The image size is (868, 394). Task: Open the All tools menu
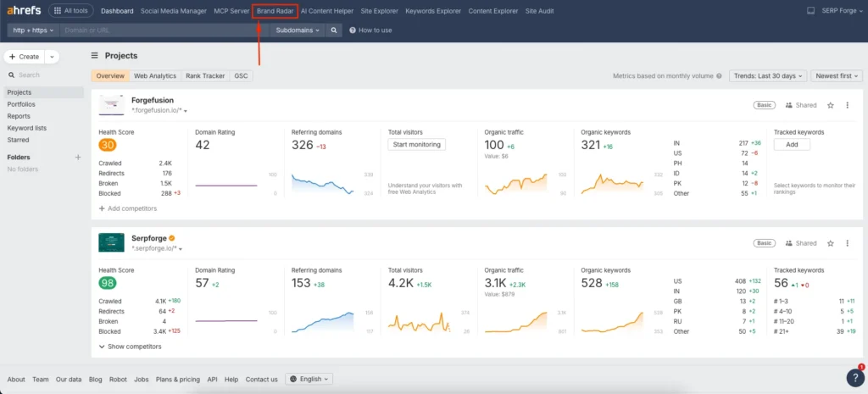point(71,11)
